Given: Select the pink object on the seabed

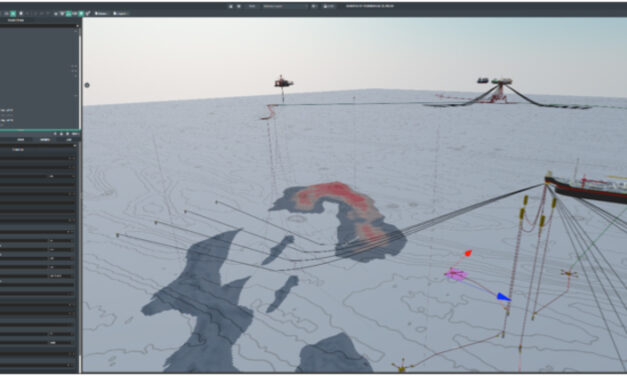Looking at the screenshot, I should (x=456, y=274).
